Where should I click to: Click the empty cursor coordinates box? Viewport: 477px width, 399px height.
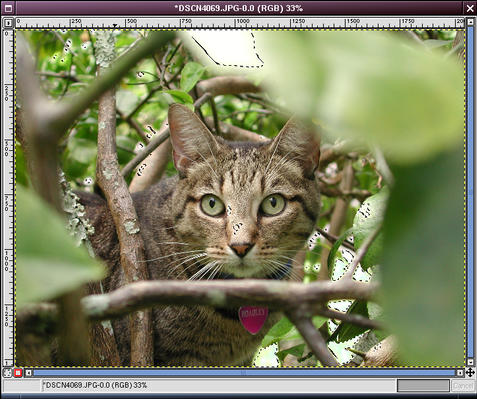pos(22,386)
